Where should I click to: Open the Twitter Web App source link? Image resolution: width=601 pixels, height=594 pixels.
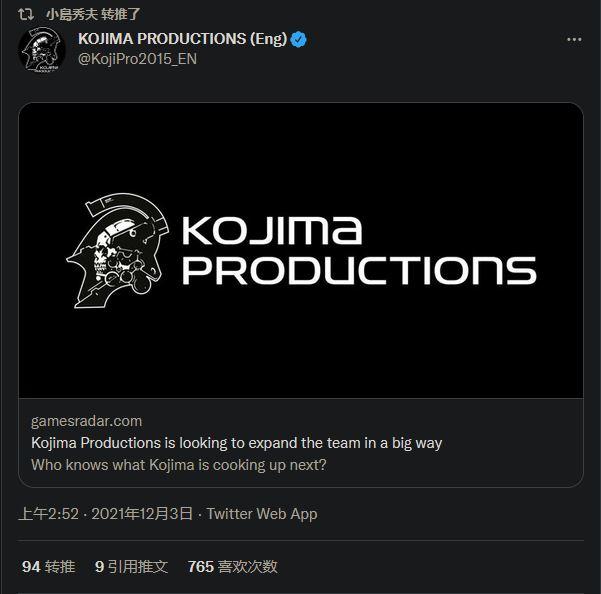[261, 514]
